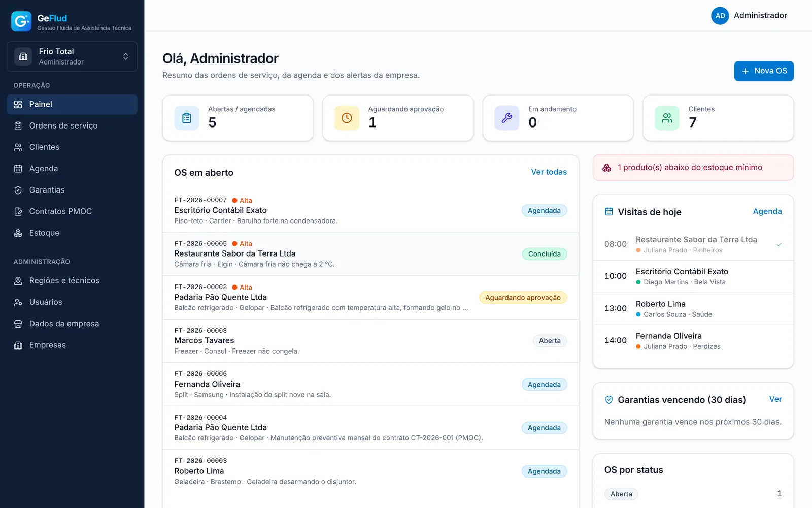812x508 pixels.
Task: Select the 14:00 Fernanda Oliveira visit
Action: coord(693,341)
